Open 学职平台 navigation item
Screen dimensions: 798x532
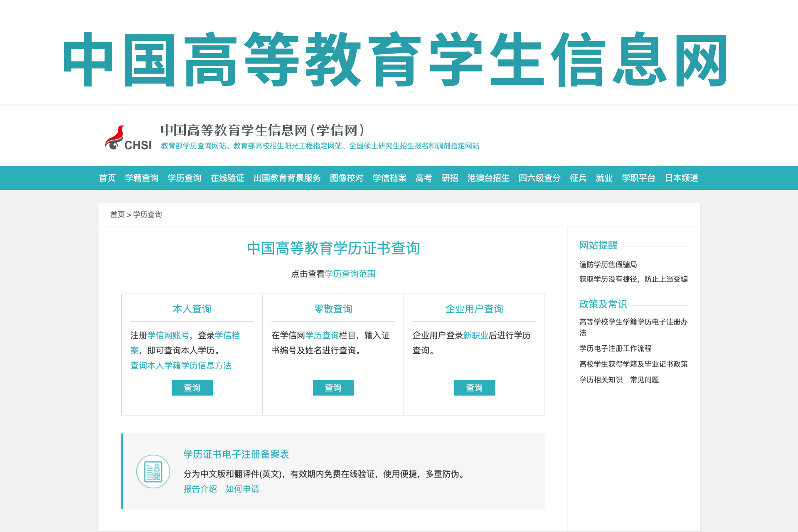tap(638, 178)
